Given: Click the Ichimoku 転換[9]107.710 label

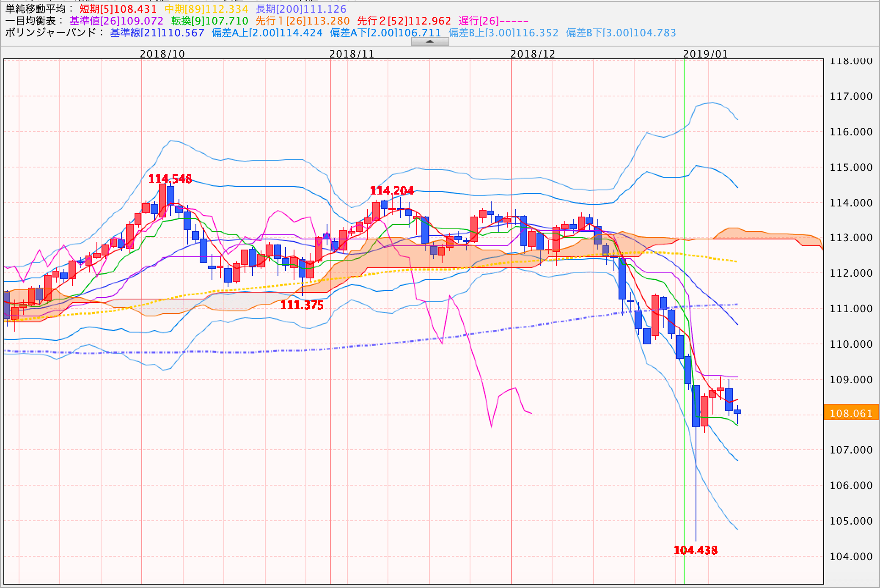Looking at the screenshot, I should pos(209,21).
